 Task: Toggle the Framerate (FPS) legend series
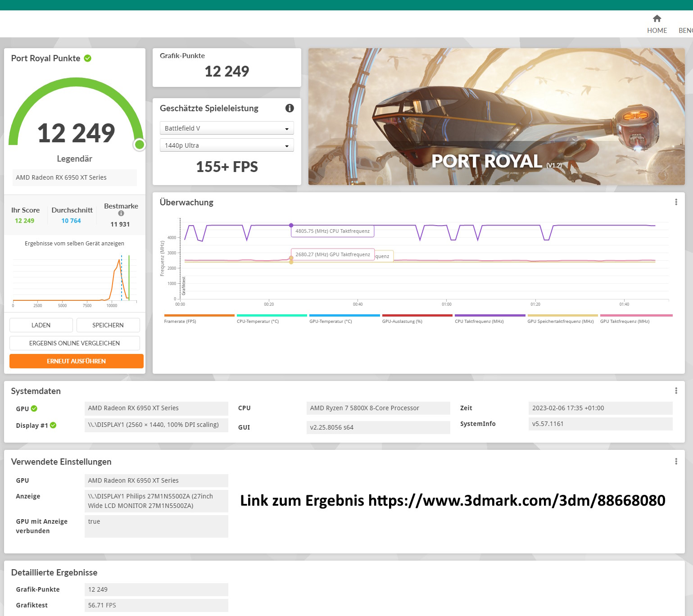(x=199, y=319)
